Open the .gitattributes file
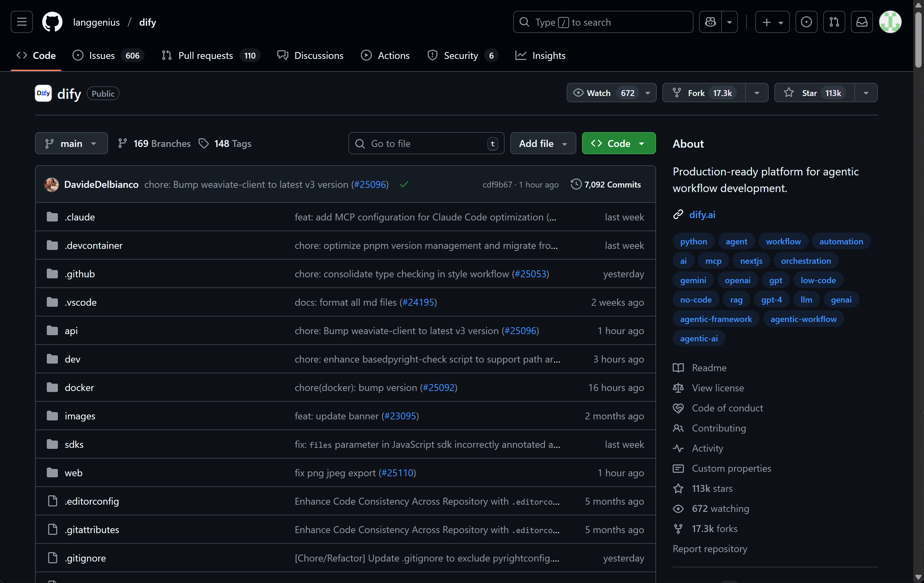Screen dimensions: 924x583 tap(92, 529)
